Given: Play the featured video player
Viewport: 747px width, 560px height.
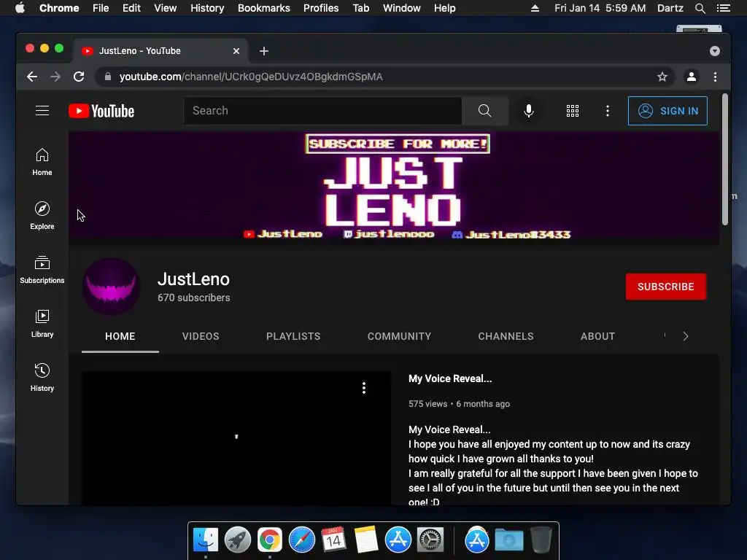Looking at the screenshot, I should click(x=236, y=438).
